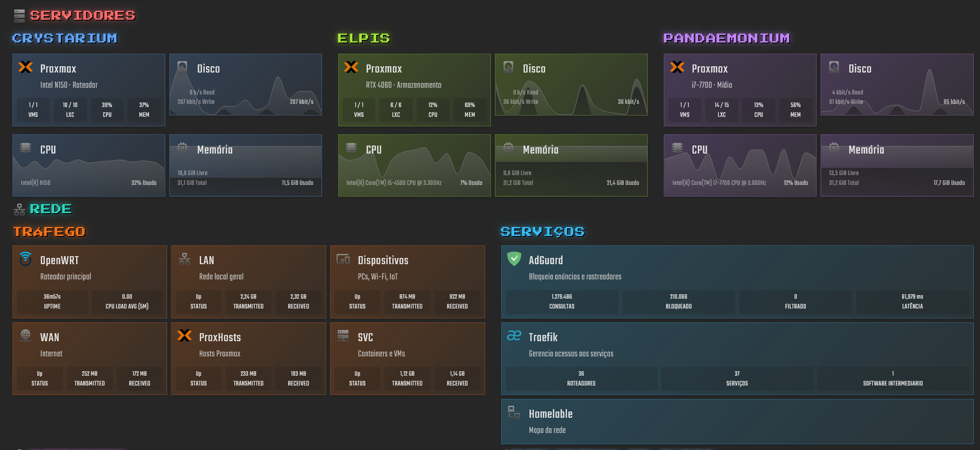This screenshot has height=450, width=980.
Task: Click the Crystarium 39% CPU stat
Action: pyautogui.click(x=107, y=110)
